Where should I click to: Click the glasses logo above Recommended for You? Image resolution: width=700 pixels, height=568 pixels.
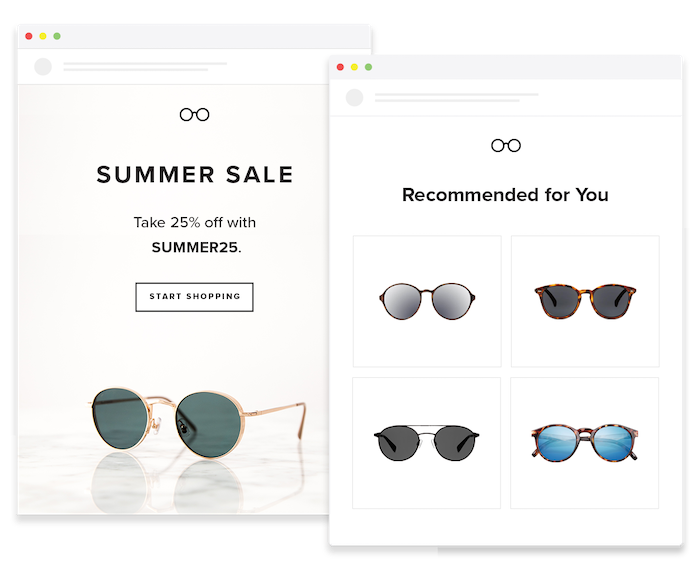click(506, 146)
